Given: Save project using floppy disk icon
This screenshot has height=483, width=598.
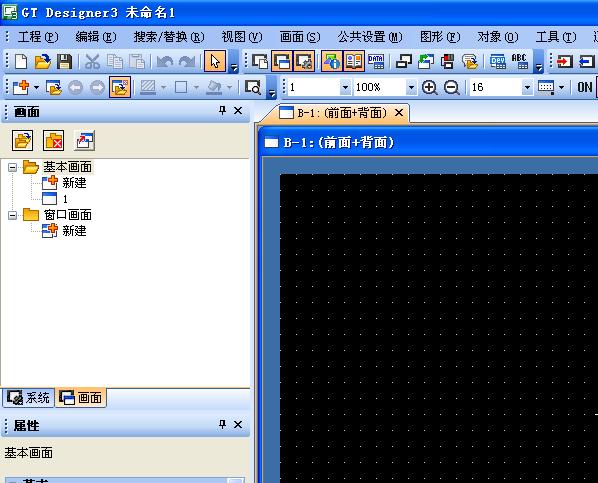Looking at the screenshot, I should click(x=64, y=61).
